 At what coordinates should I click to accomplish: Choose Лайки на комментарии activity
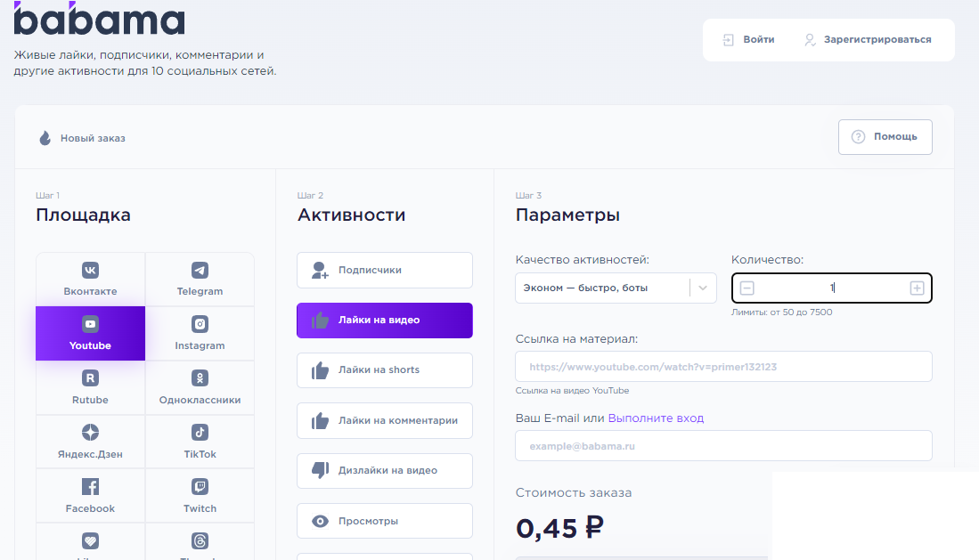[385, 421]
